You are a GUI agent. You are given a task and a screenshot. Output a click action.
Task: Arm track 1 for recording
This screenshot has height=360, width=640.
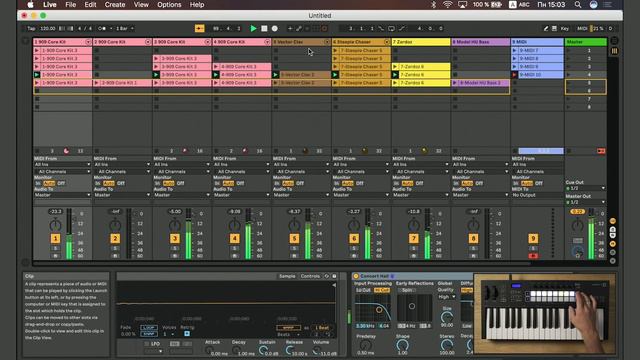(55, 256)
